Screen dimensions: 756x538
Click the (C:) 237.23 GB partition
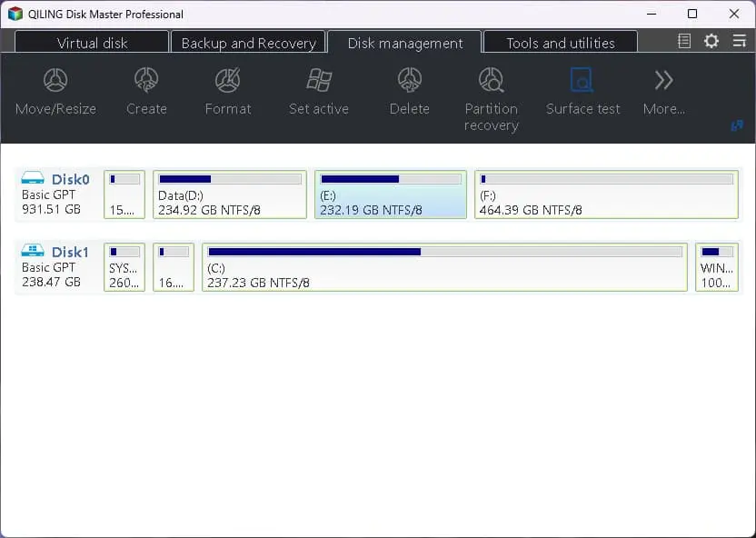[444, 267]
